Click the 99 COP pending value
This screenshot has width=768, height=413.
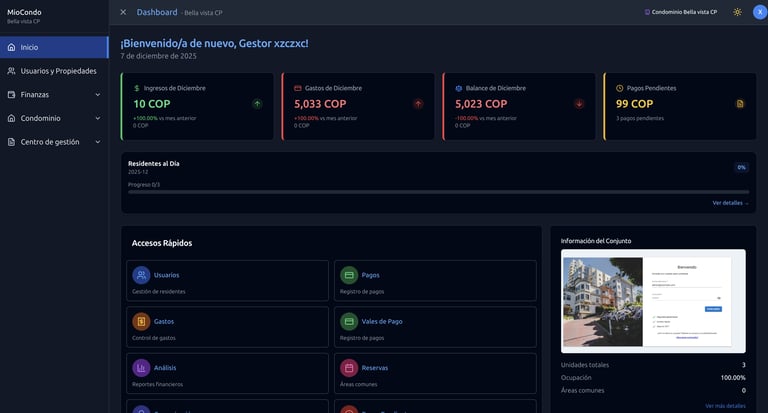[x=634, y=104]
